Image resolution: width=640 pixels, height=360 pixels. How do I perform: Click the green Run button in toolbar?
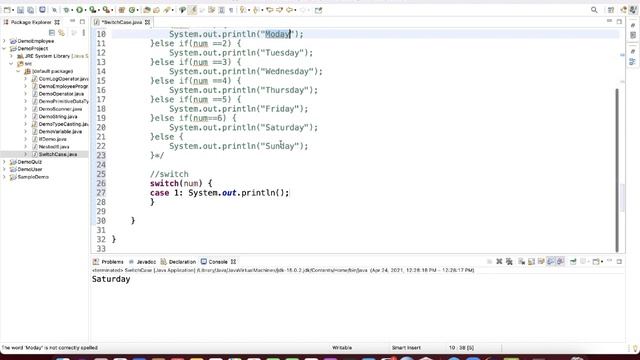(80, 10)
